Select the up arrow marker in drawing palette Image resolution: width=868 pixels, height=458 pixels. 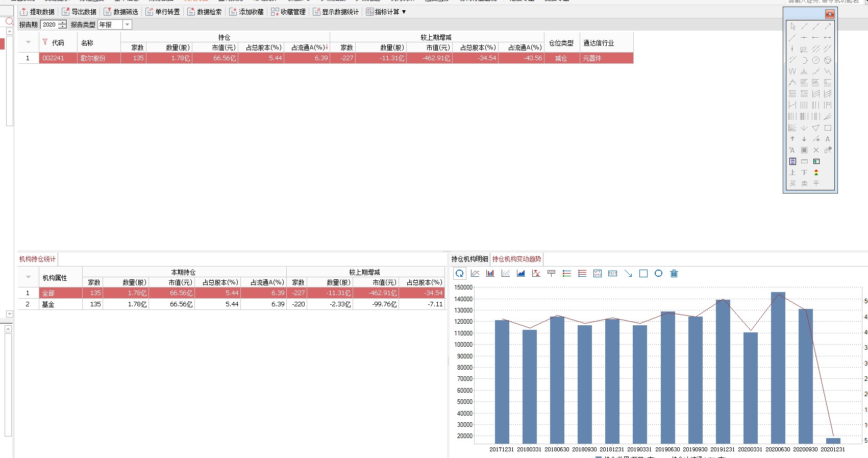792,139
